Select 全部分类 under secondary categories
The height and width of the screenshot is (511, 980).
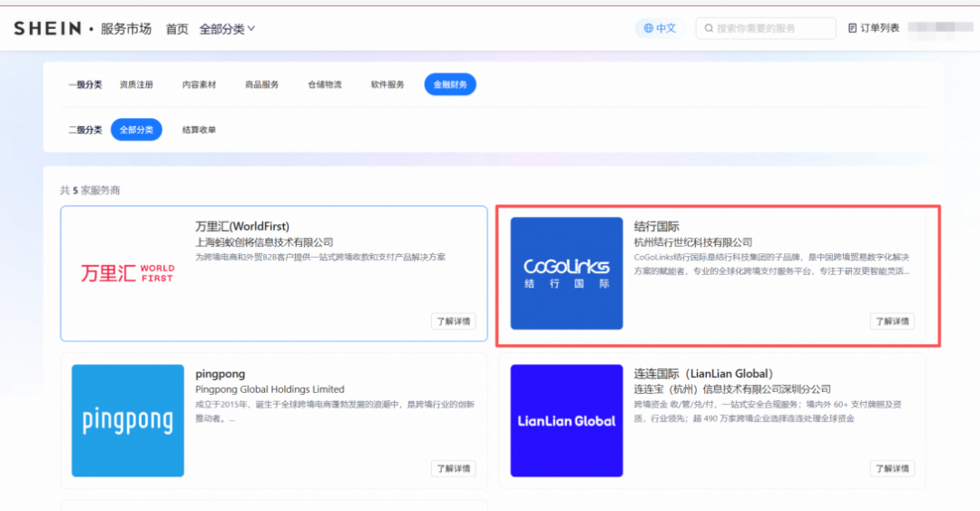coord(136,130)
